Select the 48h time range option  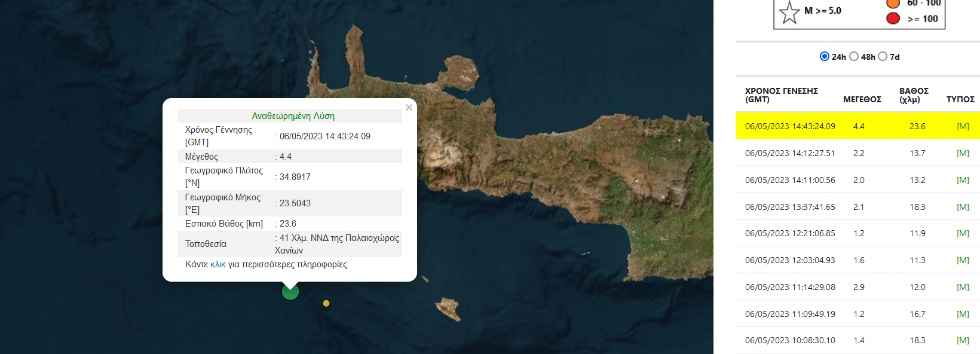click(x=854, y=56)
